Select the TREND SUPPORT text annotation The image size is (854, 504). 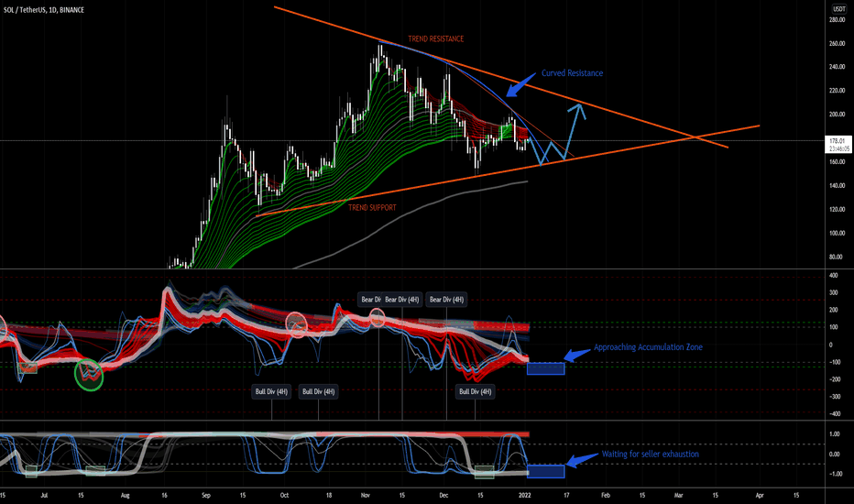pyautogui.click(x=372, y=208)
